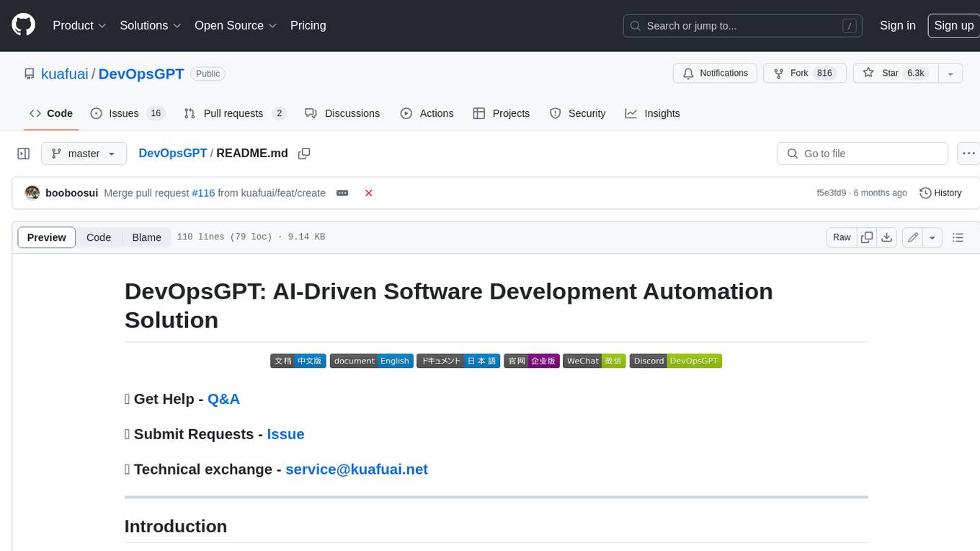Open commit f5e3fd9
The height and width of the screenshot is (551, 980).
831,193
